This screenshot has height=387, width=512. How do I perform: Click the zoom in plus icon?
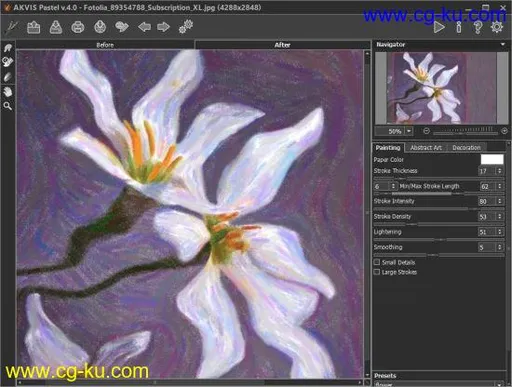coord(504,131)
